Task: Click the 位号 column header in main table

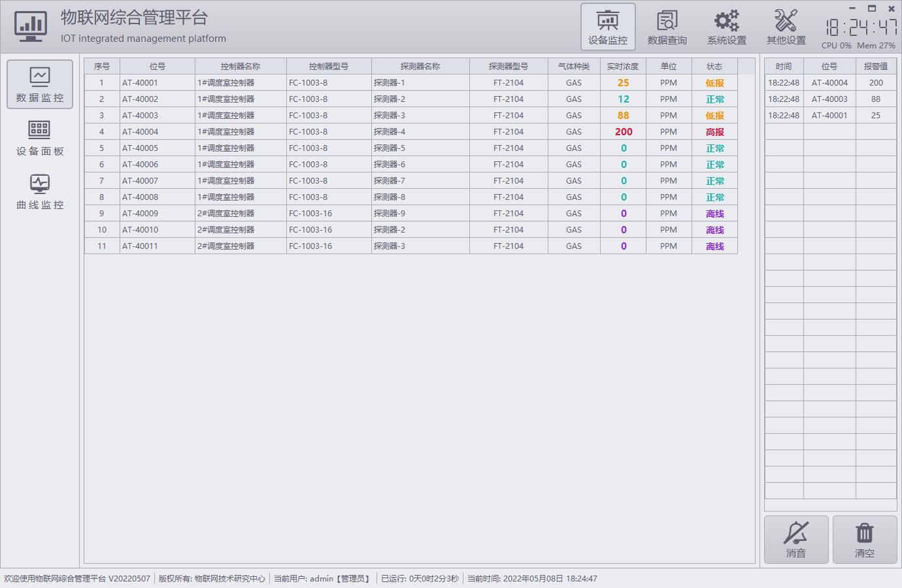Action: [158, 66]
